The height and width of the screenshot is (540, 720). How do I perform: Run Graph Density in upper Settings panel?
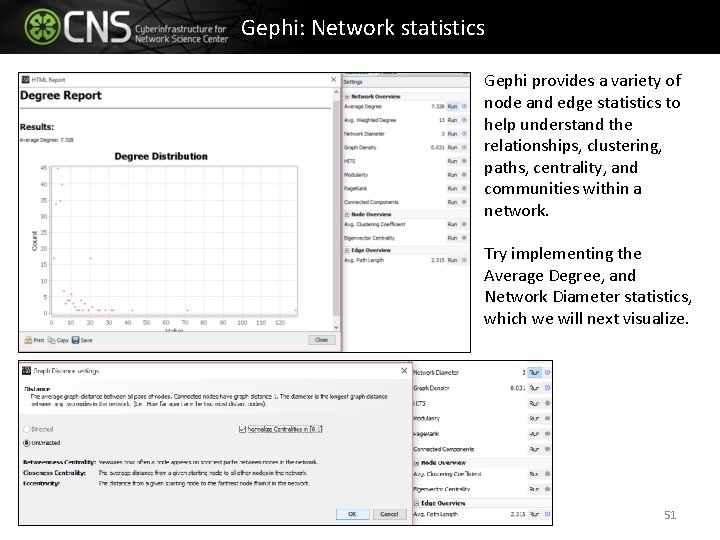452,148
